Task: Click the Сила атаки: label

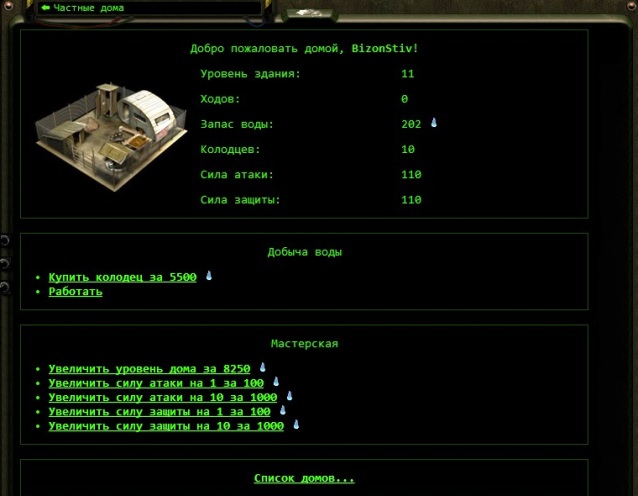Action: pyautogui.click(x=237, y=175)
